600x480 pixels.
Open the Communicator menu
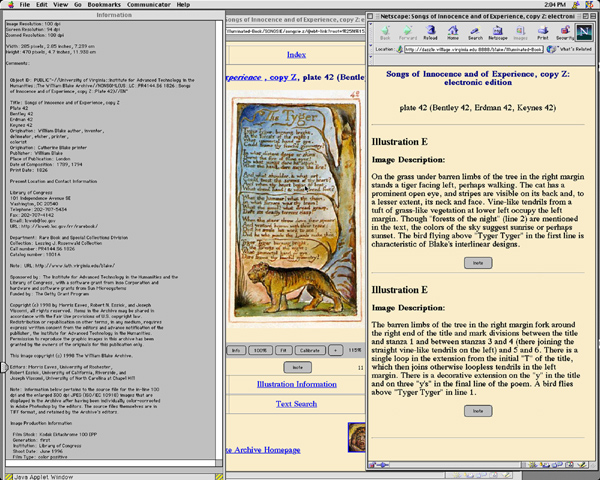tap(149, 5)
